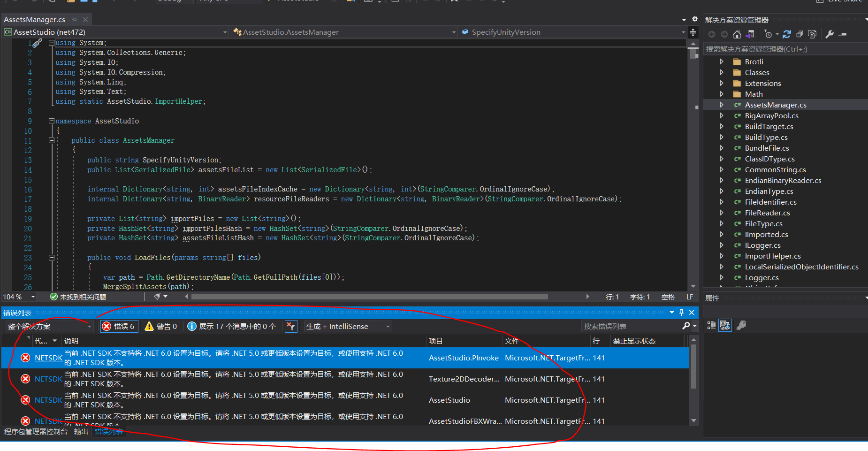Sort properties alphabetically with A-Z icon

[725, 325]
